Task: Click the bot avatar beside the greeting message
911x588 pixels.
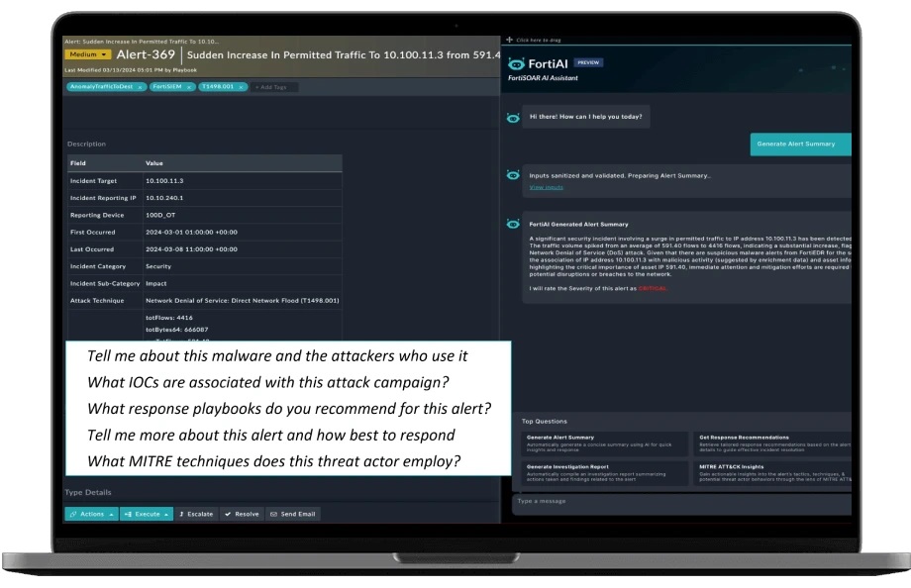Action: click(513, 117)
